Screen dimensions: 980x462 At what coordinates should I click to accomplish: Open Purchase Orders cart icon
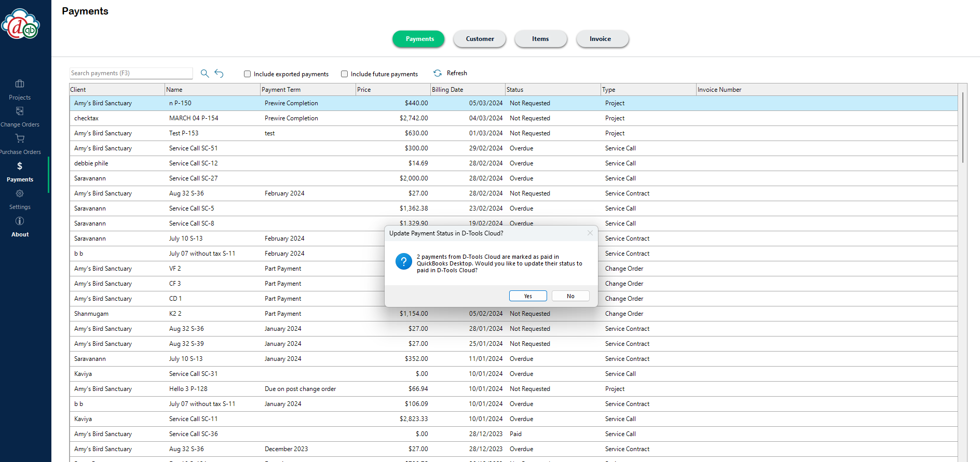tap(20, 138)
